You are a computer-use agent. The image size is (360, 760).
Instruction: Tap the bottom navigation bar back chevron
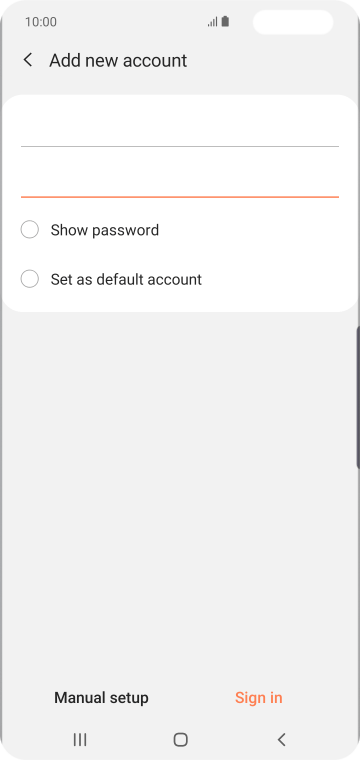282,739
